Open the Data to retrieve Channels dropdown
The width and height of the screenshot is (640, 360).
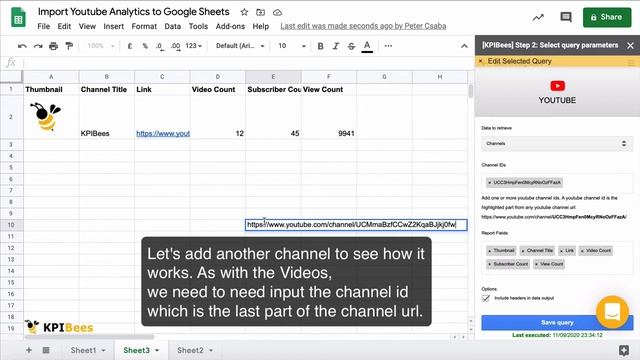557,144
